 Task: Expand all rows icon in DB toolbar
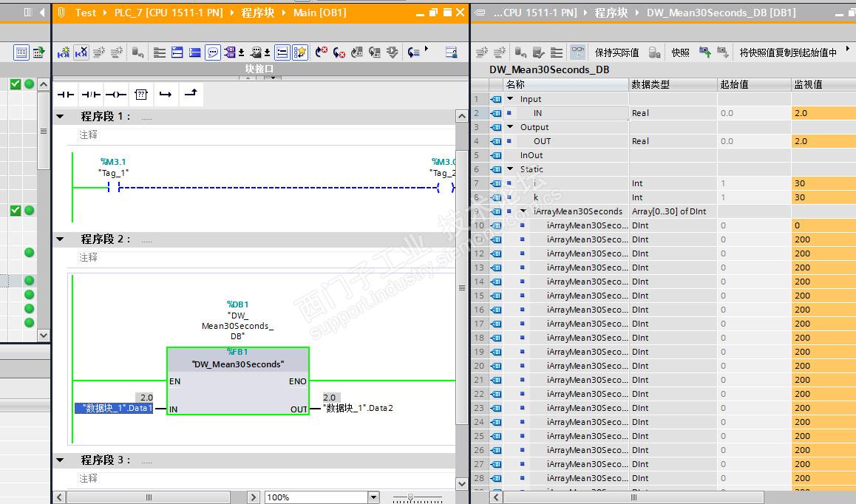tap(557, 52)
